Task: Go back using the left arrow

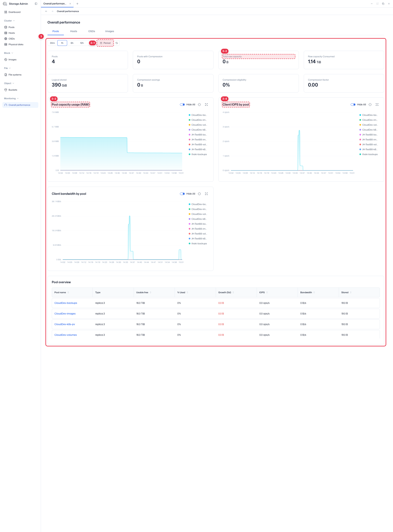Action: 46,11
